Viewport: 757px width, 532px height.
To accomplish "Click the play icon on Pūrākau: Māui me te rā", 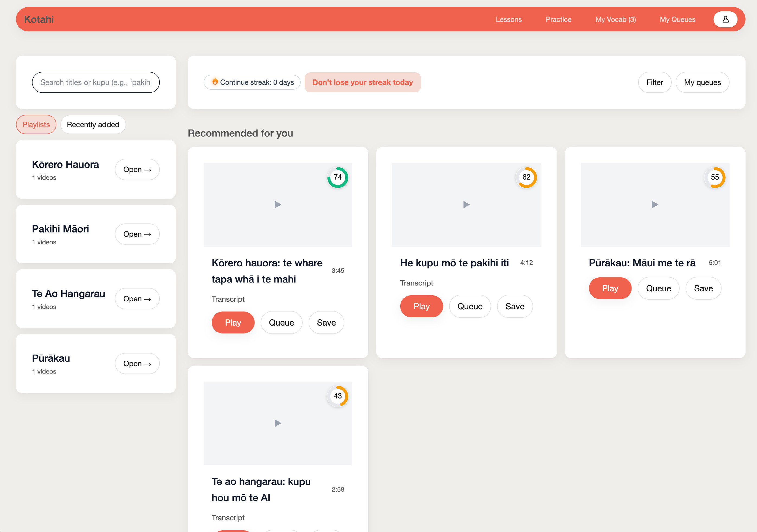I will pyautogui.click(x=655, y=205).
